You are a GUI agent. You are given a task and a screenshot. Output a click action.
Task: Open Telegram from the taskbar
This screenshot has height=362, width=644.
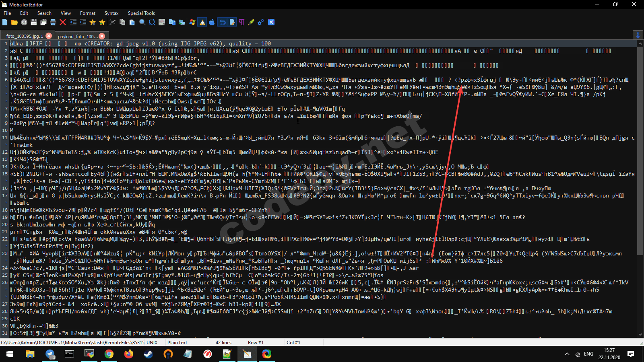50,354
